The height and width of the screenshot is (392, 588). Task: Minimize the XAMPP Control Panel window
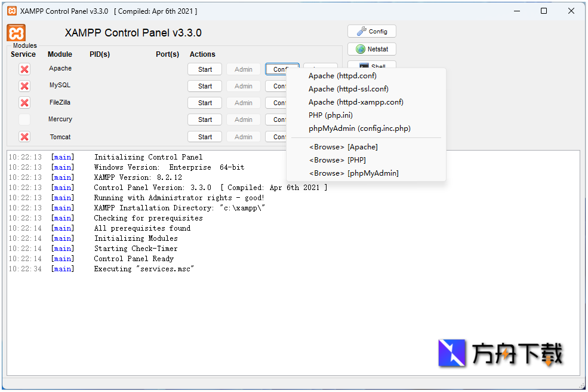point(517,11)
